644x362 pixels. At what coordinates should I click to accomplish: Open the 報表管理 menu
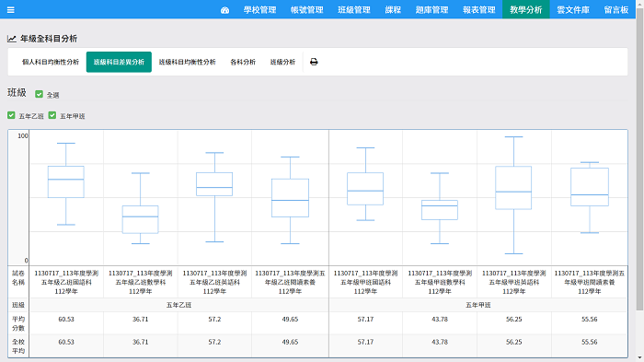[x=479, y=10]
